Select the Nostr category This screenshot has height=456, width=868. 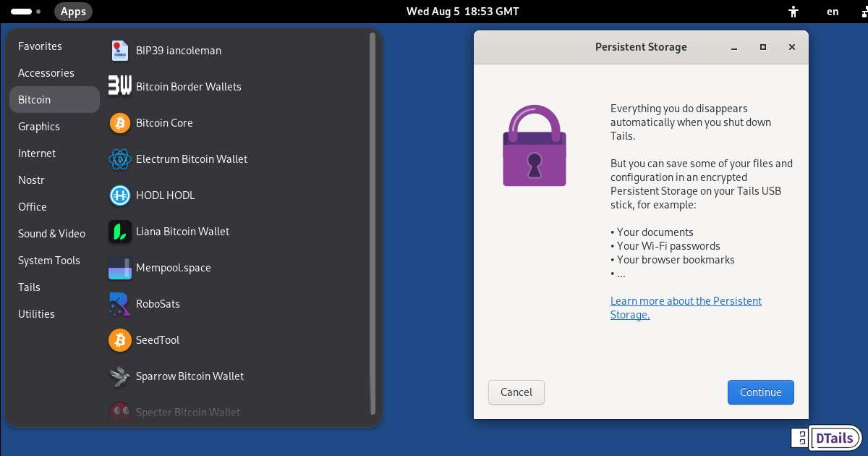tap(54, 180)
